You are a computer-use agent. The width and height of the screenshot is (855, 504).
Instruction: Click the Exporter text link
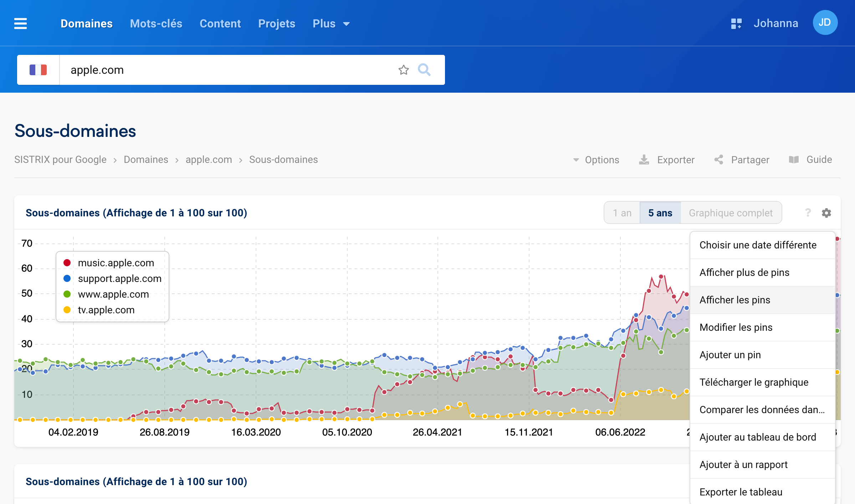coord(676,160)
